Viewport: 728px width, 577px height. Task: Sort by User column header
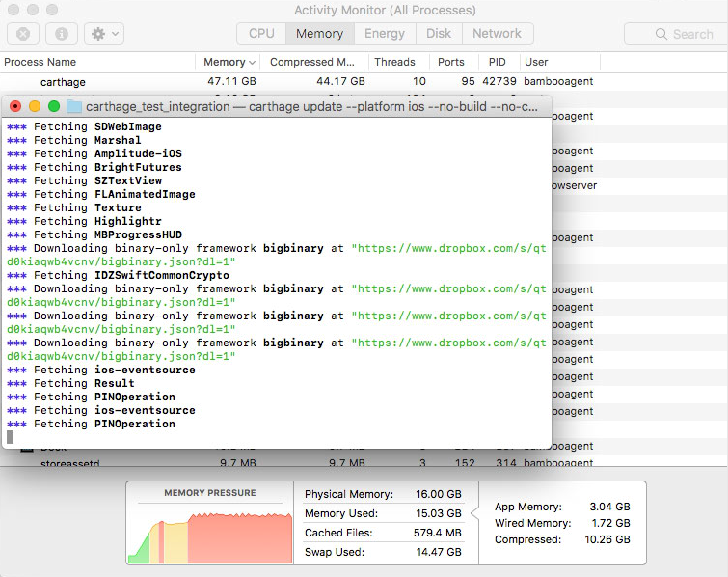click(x=560, y=62)
